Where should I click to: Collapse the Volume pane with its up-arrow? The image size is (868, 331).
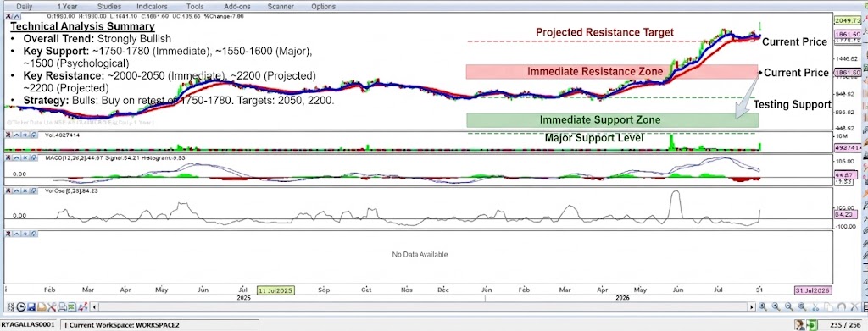pyautogui.click(x=17, y=135)
